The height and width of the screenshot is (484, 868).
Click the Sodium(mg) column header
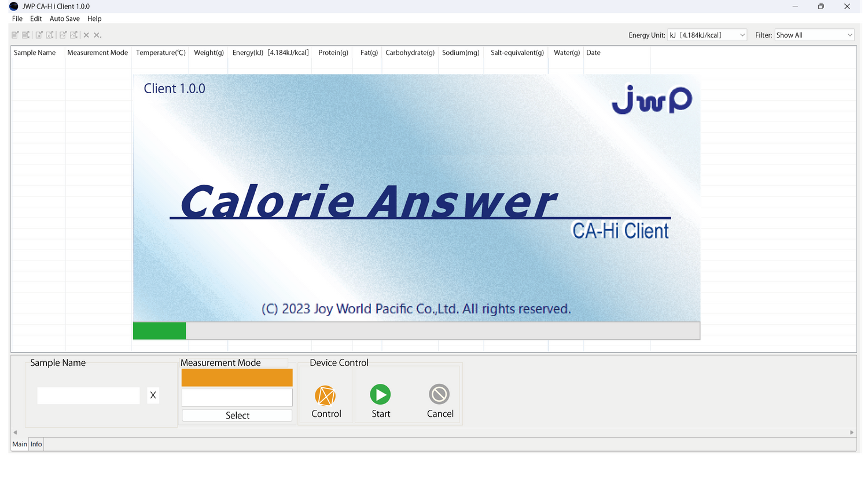[461, 53]
